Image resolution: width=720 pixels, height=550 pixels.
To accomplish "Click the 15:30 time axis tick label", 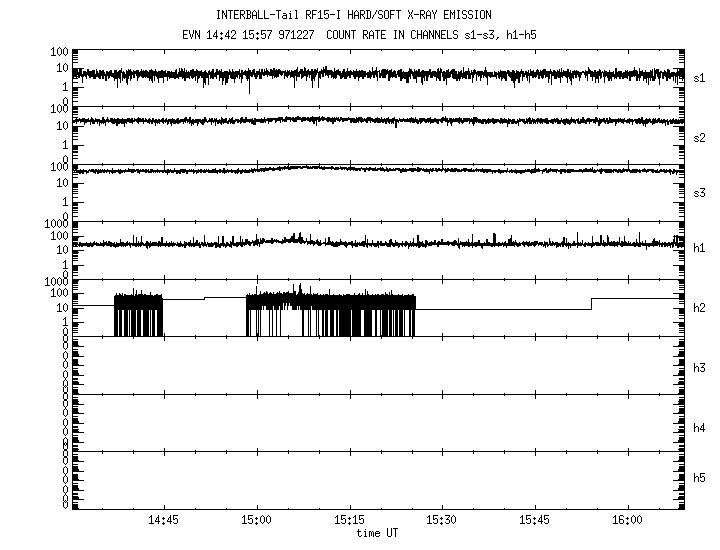I will 442,521.
